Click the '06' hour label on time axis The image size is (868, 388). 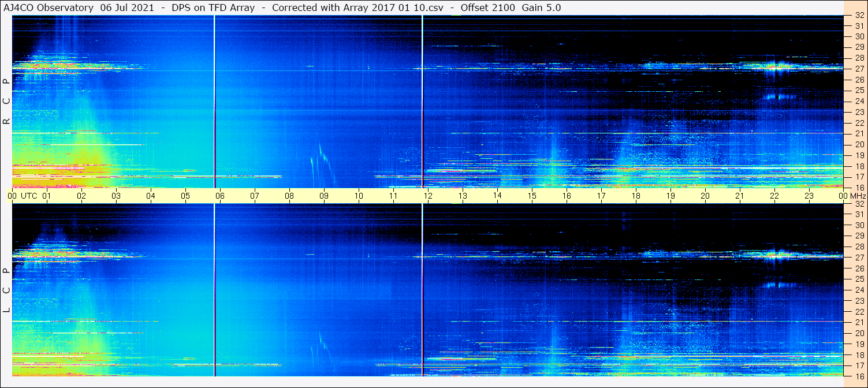[220, 196]
